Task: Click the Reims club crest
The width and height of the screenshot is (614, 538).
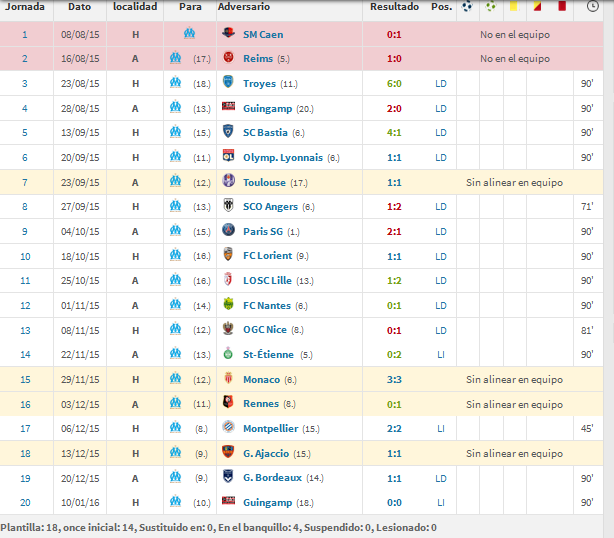Action: (228, 58)
